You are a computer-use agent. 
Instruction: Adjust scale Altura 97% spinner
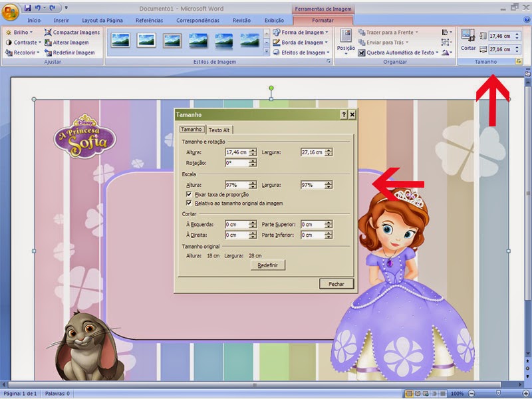pos(253,185)
